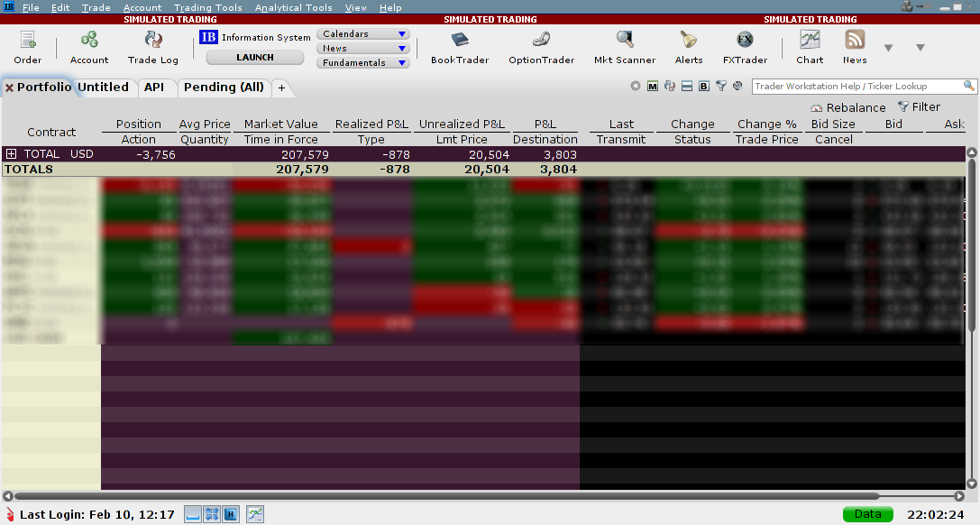
Task: Click the Filter button
Action: 919,106
